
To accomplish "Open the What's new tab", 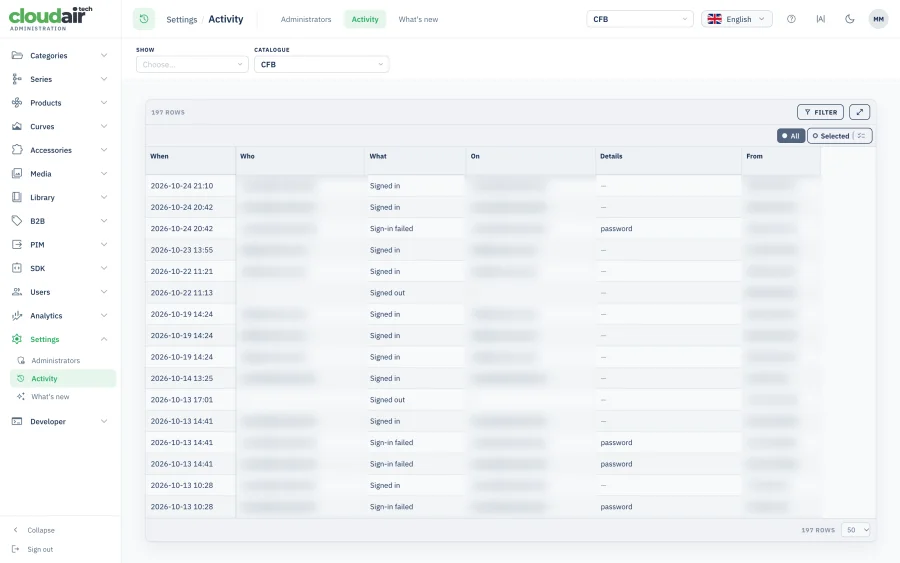I will (418, 19).
